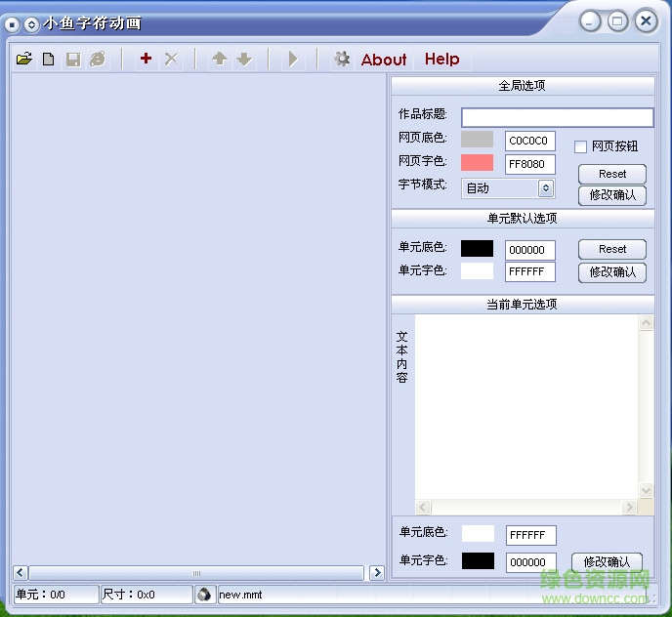Image resolution: width=672 pixels, height=617 pixels.
Task: Click the black 单元底色 default swatch
Action: [x=477, y=248]
